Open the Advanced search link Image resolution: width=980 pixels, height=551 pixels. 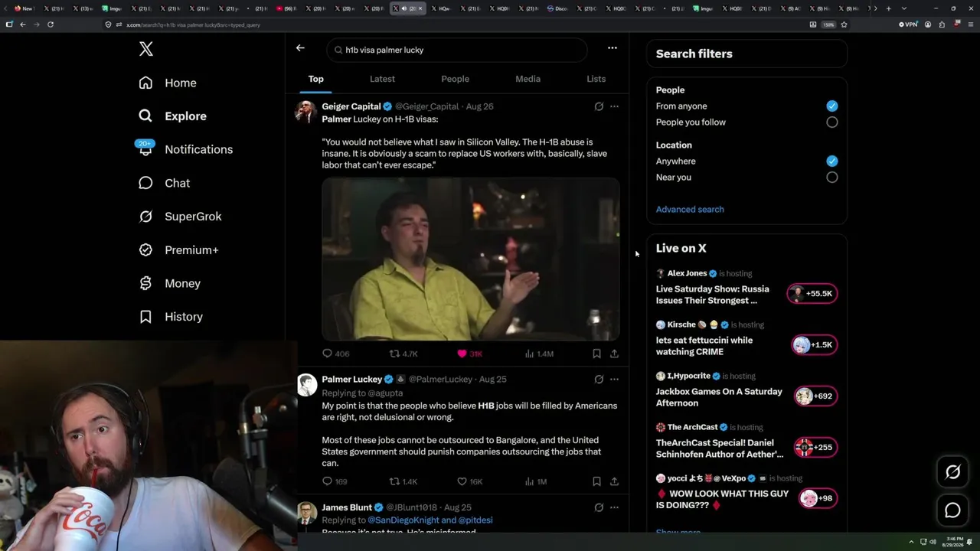click(x=690, y=209)
